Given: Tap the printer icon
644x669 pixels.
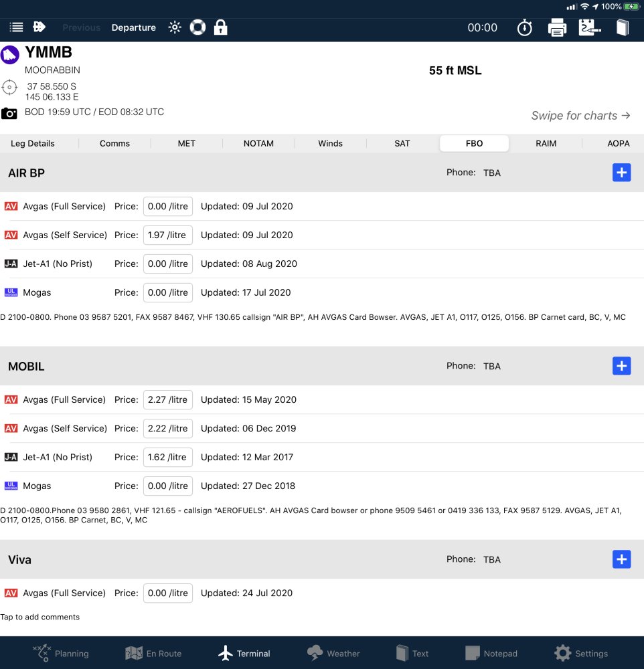Looking at the screenshot, I should [x=557, y=27].
